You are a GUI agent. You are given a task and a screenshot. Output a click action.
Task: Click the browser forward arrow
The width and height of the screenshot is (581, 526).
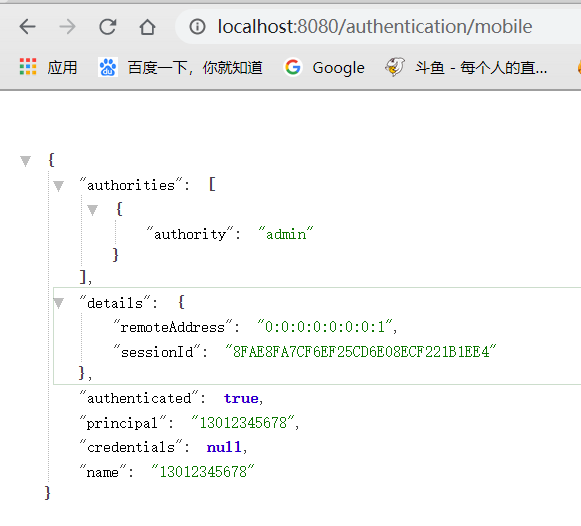tap(67, 27)
